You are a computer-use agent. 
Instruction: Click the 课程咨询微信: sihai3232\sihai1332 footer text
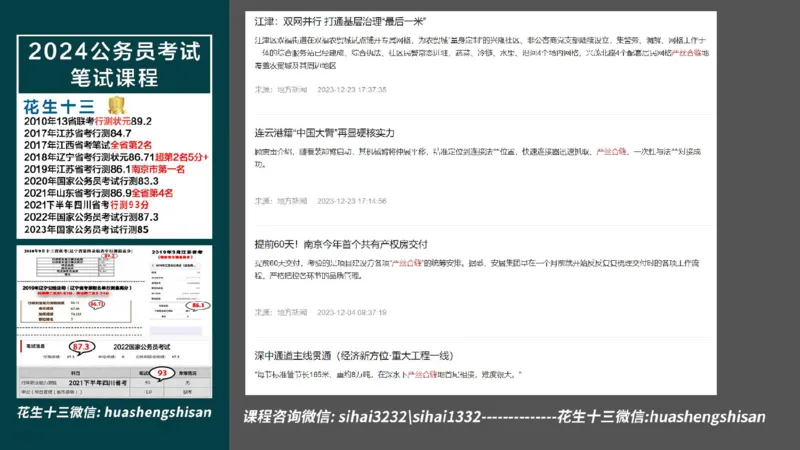[x=362, y=417]
